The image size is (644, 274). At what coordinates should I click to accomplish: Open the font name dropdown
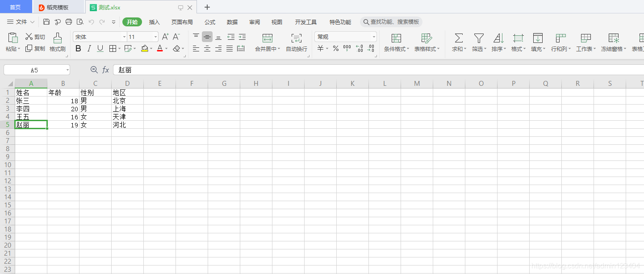pos(124,36)
